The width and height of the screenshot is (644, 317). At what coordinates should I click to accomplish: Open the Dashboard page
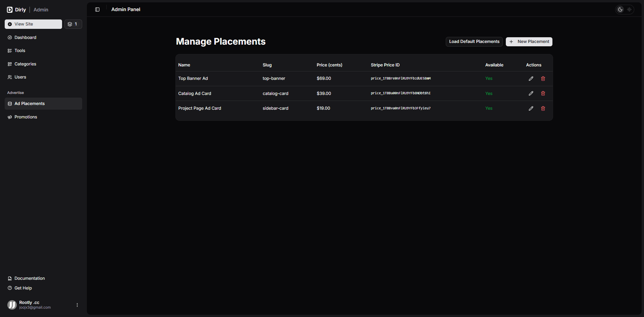coord(25,38)
